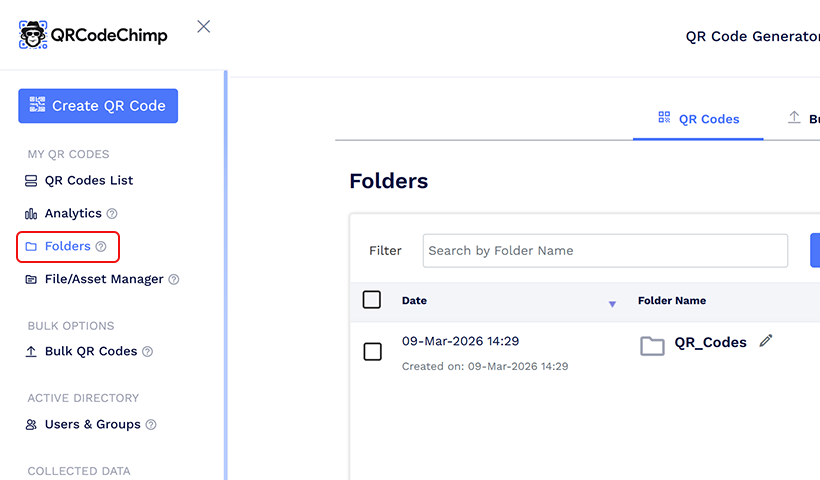Open QR Codes List in sidebar
The width and height of the screenshot is (820, 480).
point(88,181)
